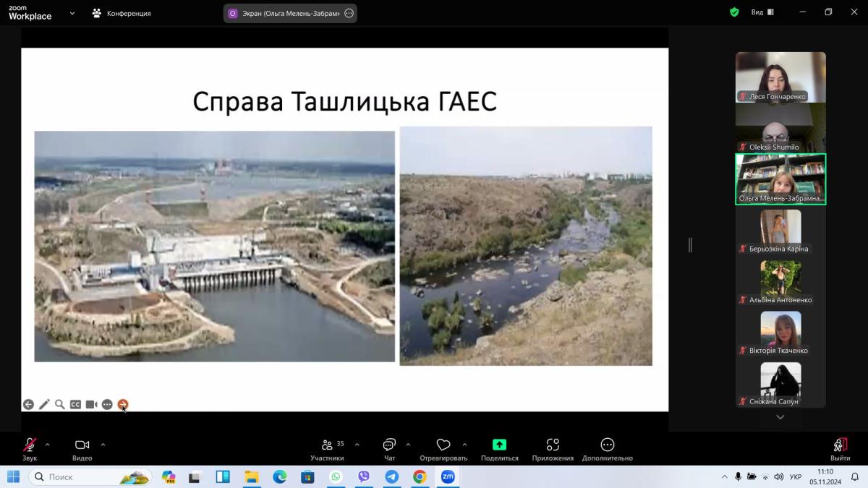Viewport: 868px width, 488px height.
Task: Switch to the Конференция tab
Action: (122, 13)
